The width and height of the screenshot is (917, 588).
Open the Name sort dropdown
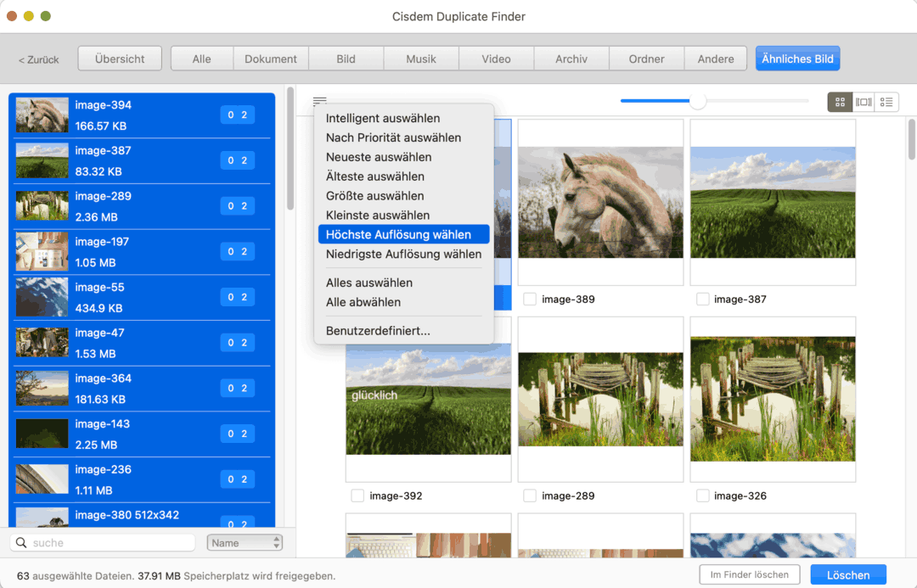[245, 542]
